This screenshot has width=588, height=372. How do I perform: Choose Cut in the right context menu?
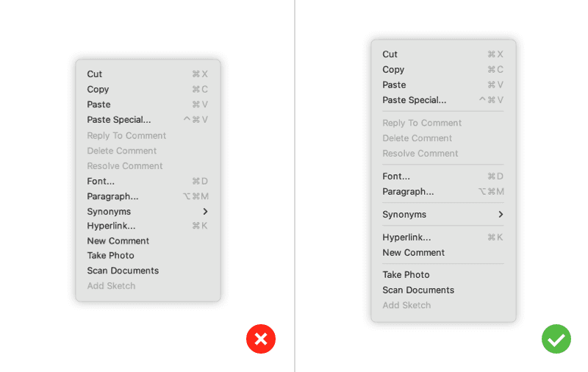coord(390,54)
